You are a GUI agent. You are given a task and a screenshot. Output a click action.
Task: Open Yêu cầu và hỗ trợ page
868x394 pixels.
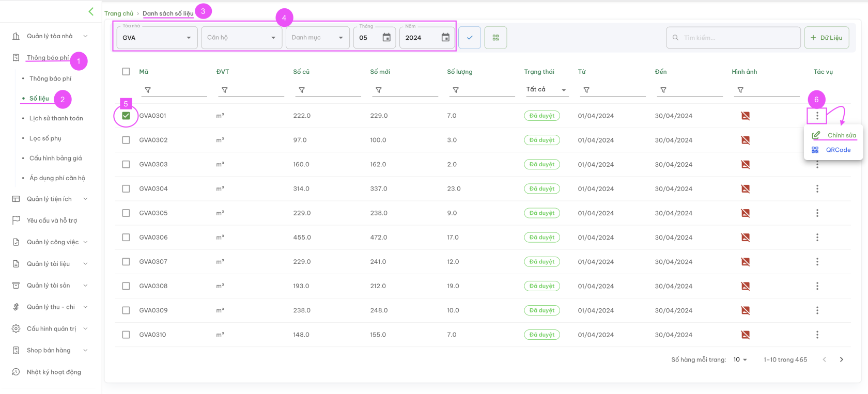52,220
